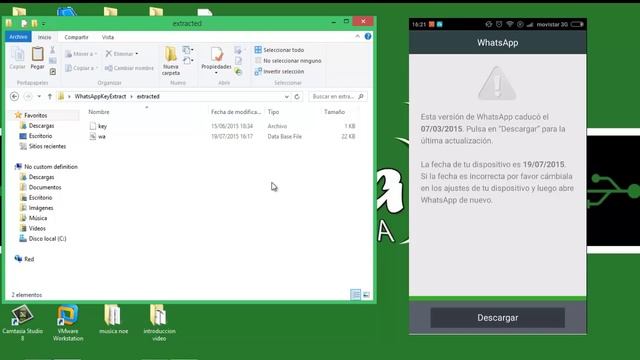This screenshot has height=360, width=640.
Task: Click 2 elementos status bar text
Action: 27,295
